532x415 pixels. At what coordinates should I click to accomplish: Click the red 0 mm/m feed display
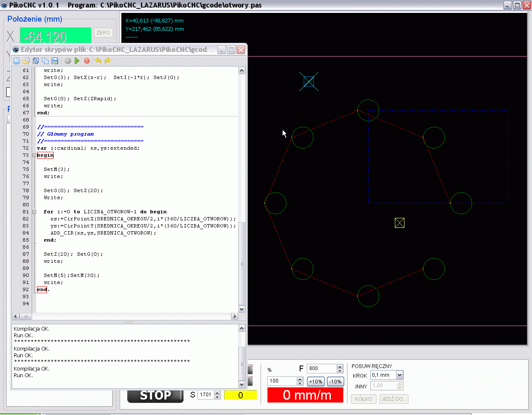305,395
